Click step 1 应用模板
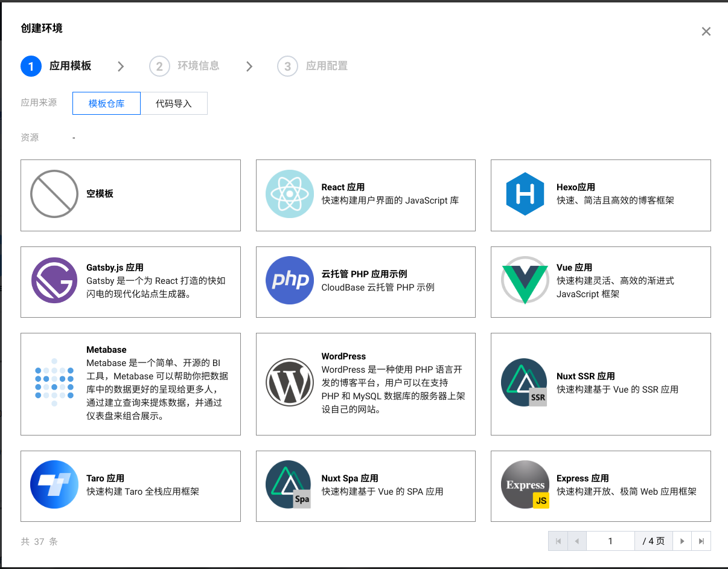Screen dimensions: 728x569 click(56, 66)
